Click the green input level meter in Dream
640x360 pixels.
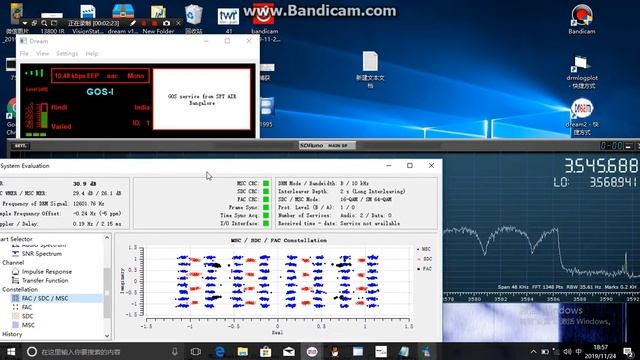point(44,116)
